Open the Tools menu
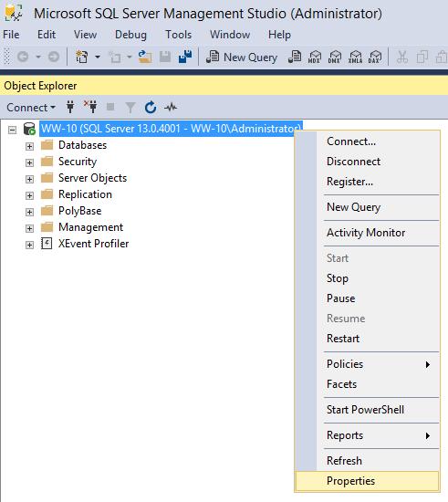448x502 pixels. point(178,35)
